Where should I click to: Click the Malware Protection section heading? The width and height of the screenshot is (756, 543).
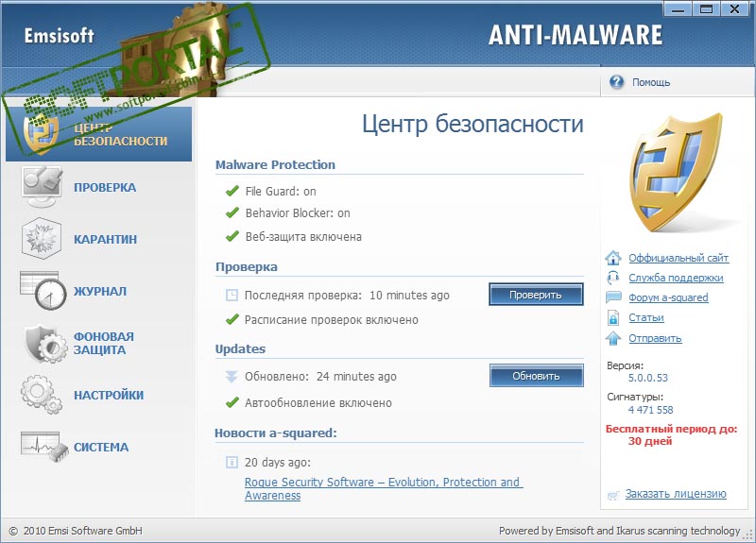click(x=275, y=164)
